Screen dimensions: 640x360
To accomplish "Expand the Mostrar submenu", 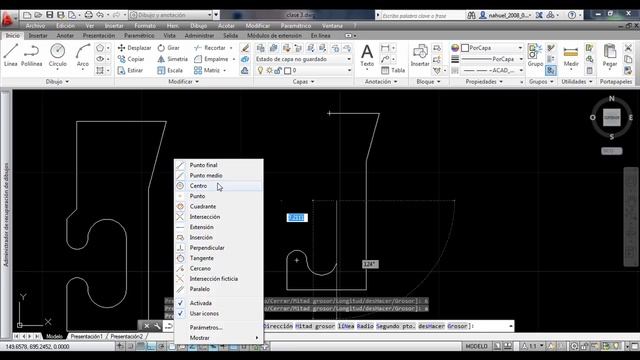I will pyautogui.click(x=219, y=338).
